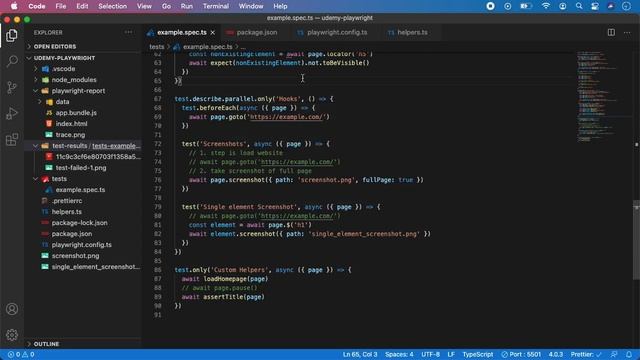Expand the OUTLINE section
Screen dimensions: 640x360
46,344
